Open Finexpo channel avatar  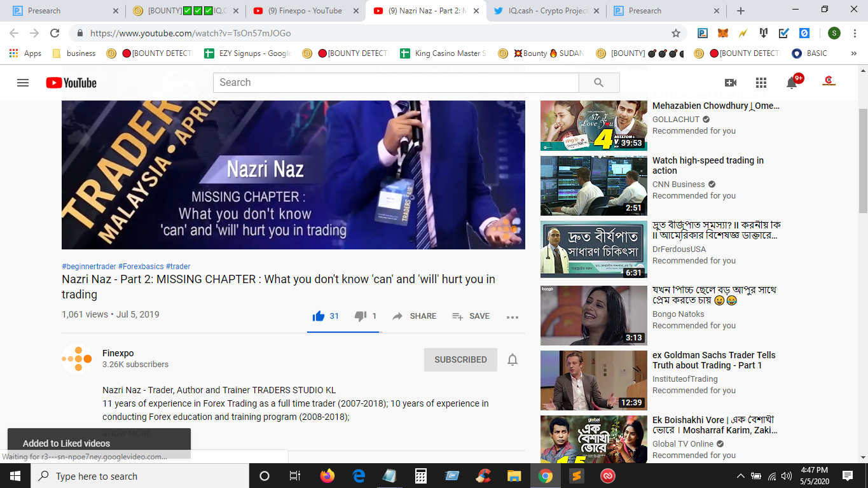click(x=77, y=359)
